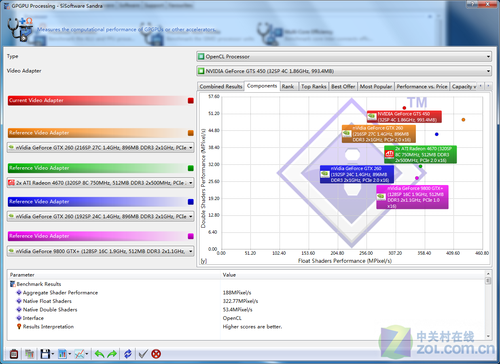Click the gray checkmark OK icon
Screen dimensions: 500x364
[x=143, y=353]
